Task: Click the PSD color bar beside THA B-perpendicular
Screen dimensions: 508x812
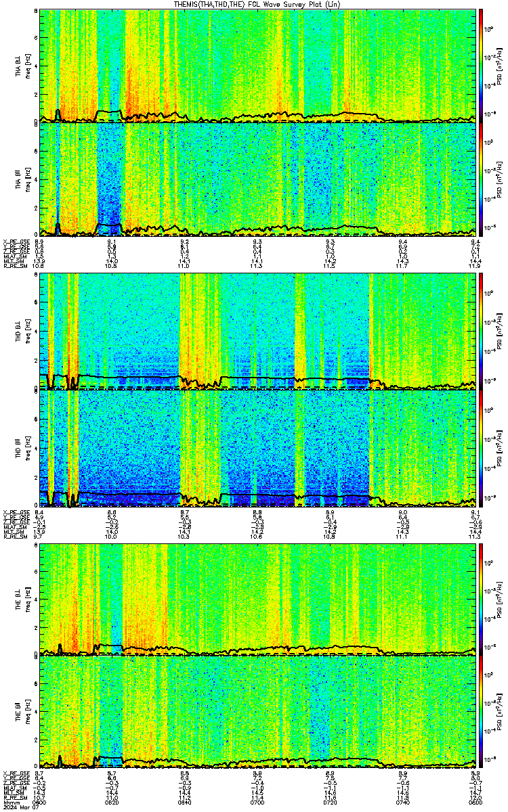Action: click(482, 66)
